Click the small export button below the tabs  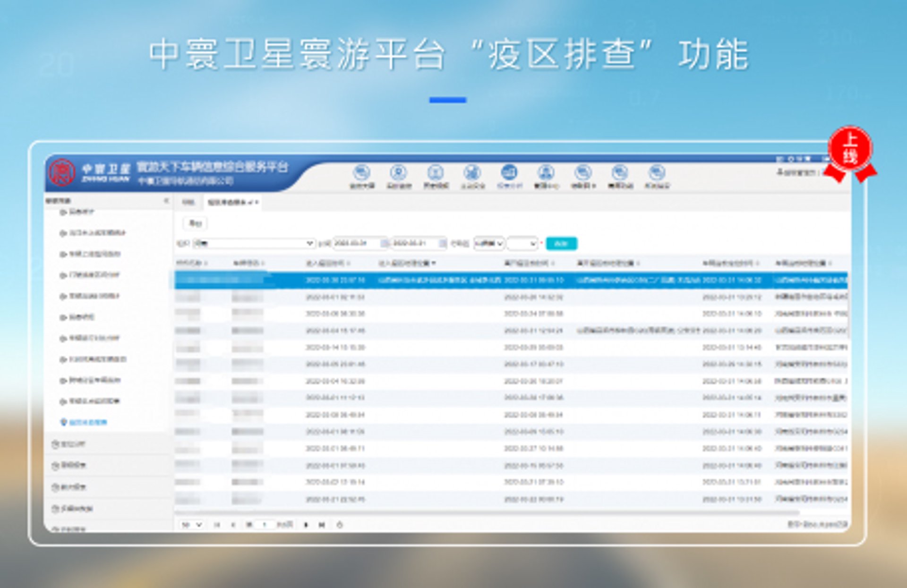pos(195,223)
